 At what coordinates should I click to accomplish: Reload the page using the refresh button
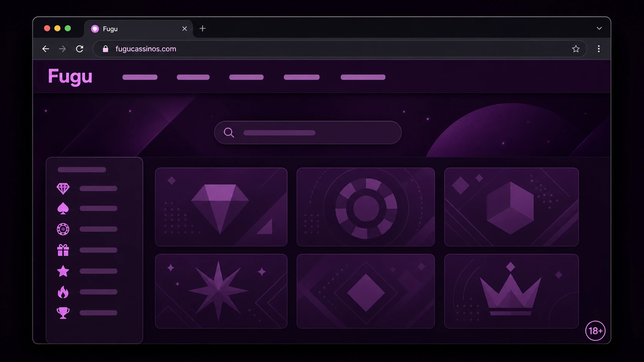pyautogui.click(x=80, y=49)
